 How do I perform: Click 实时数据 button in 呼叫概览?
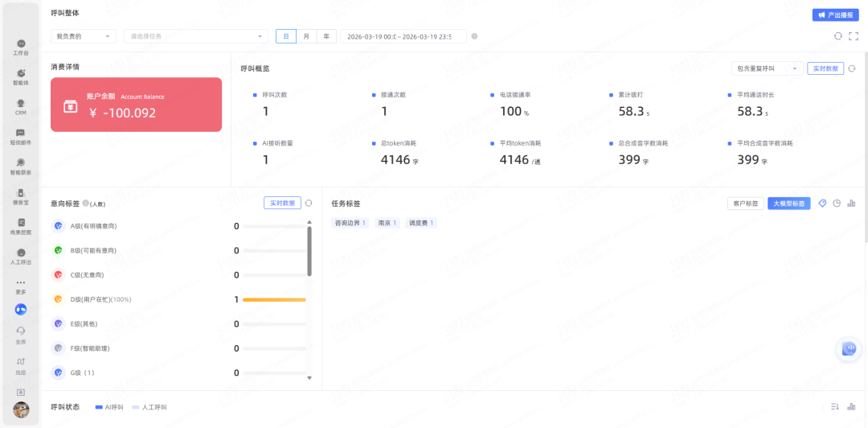click(x=825, y=68)
